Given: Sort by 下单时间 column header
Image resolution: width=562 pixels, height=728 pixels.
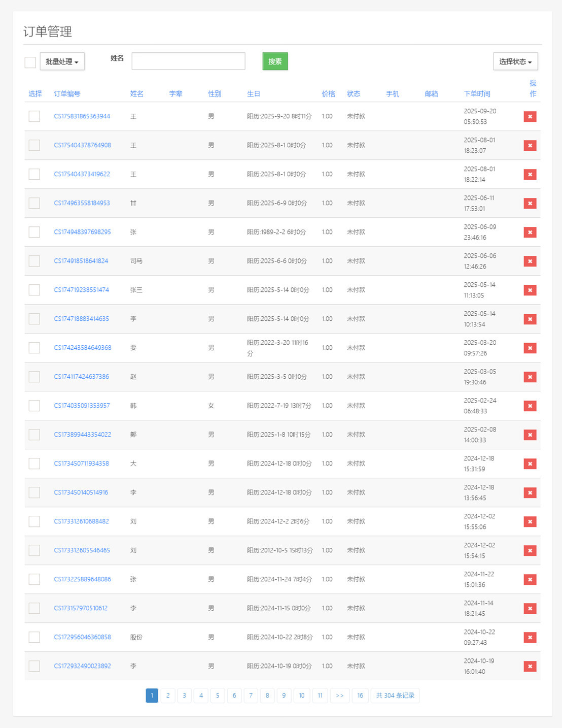Looking at the screenshot, I should click(477, 94).
